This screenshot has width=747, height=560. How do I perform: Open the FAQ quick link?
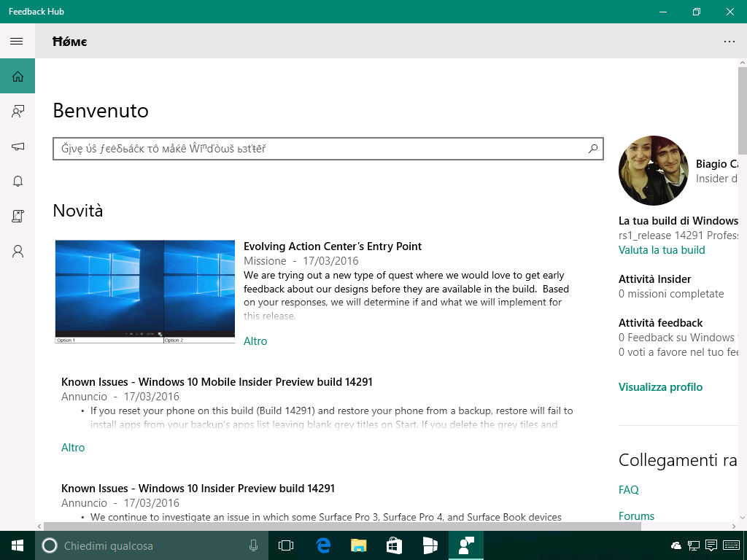628,489
